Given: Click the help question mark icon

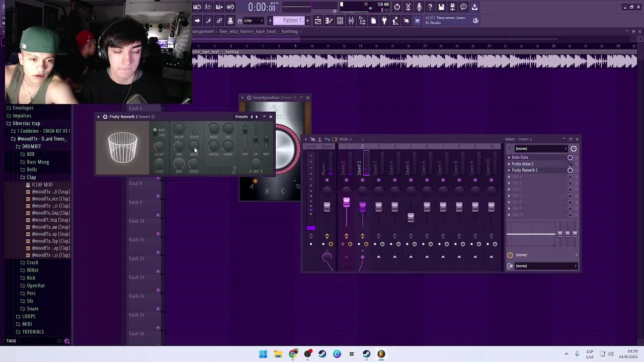Looking at the screenshot, I should point(430,7).
